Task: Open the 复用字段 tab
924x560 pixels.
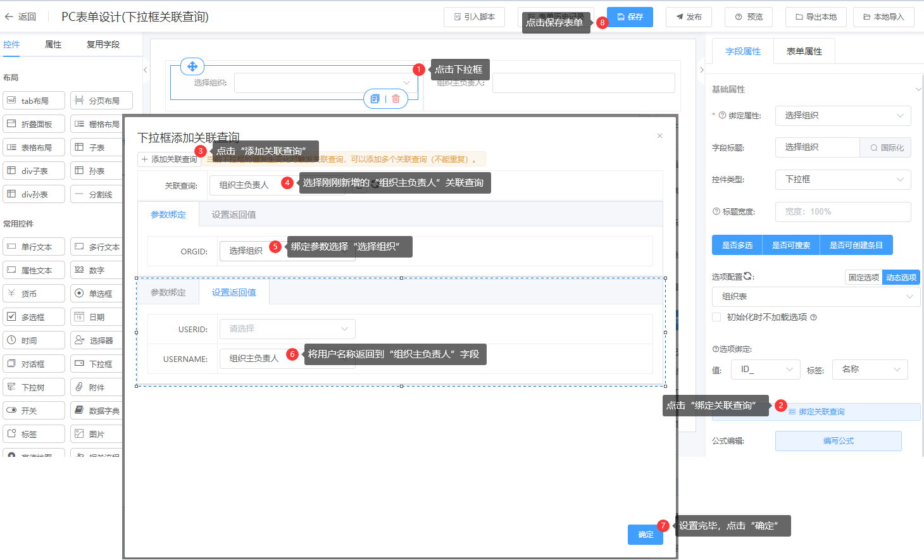Action: [x=103, y=44]
